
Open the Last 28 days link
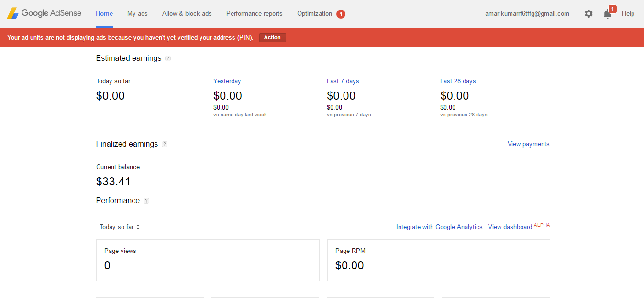(458, 81)
